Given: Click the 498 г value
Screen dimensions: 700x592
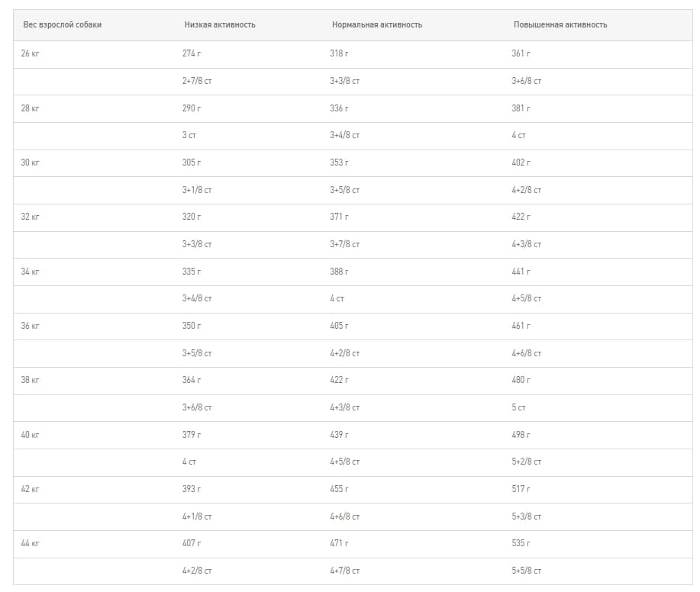Looking at the screenshot, I should point(521,435).
